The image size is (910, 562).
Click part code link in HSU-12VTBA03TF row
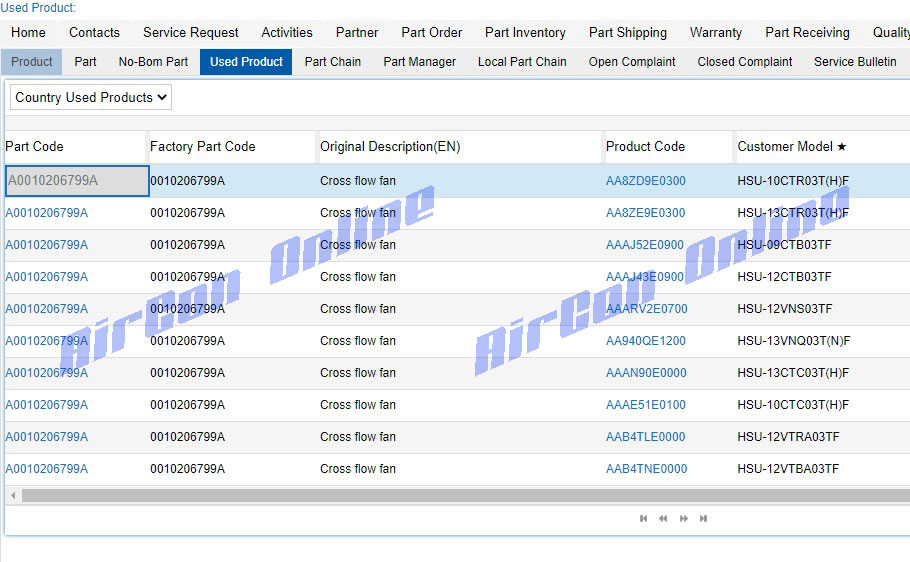pos(46,468)
